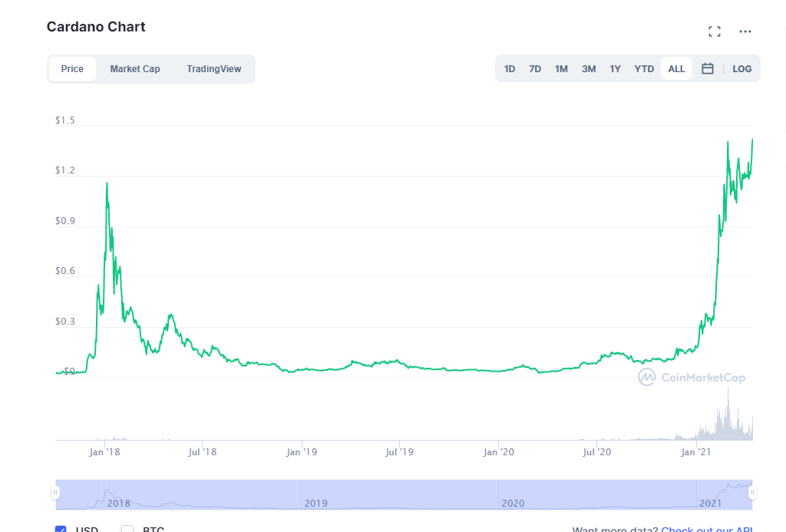Click the Cardano Chart heading
The image size is (786, 532).
click(96, 27)
